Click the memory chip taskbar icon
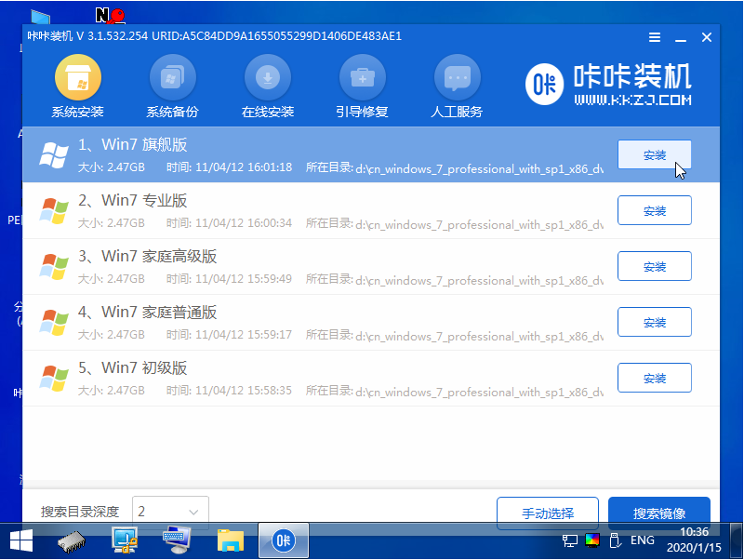744x560 pixels. pyautogui.click(x=73, y=540)
